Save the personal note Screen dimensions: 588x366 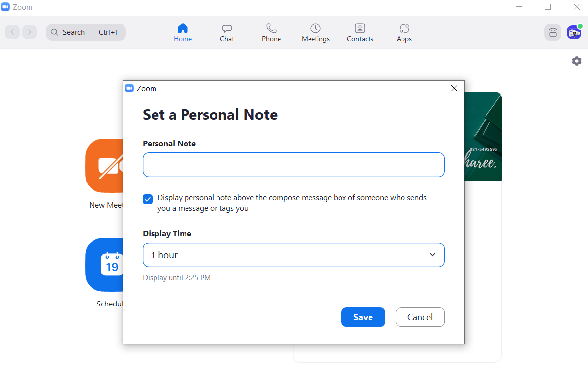coord(363,317)
